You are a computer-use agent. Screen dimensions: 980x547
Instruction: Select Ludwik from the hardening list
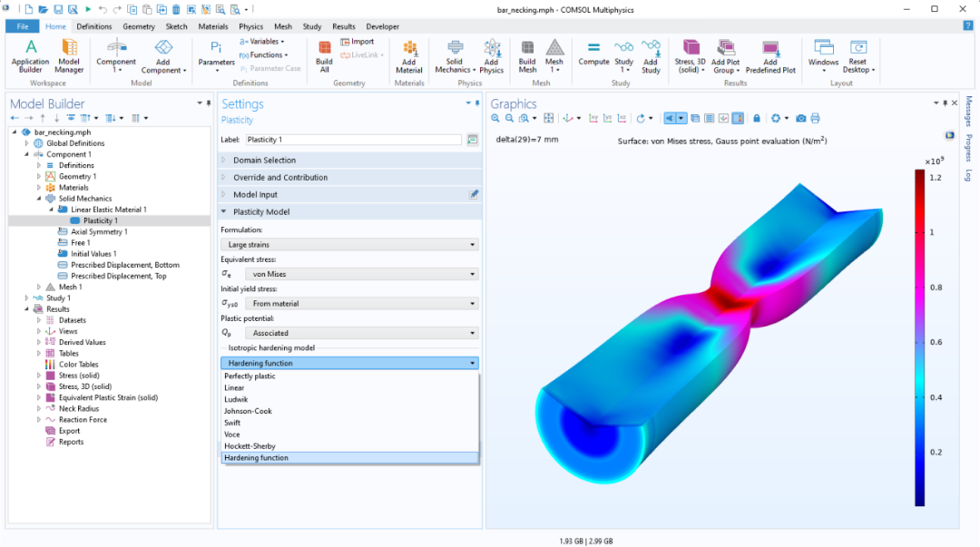[x=350, y=399]
